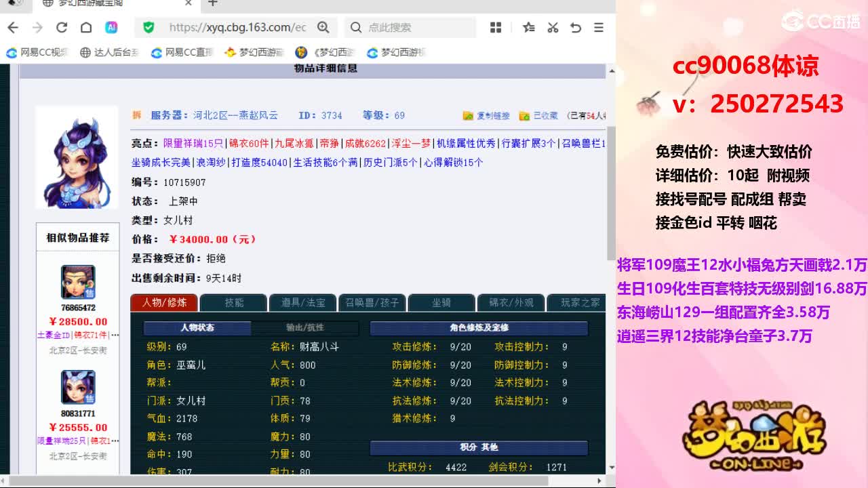Click scrollbar up arrow at top right
This screenshot has height=488, width=868.
[x=610, y=69]
